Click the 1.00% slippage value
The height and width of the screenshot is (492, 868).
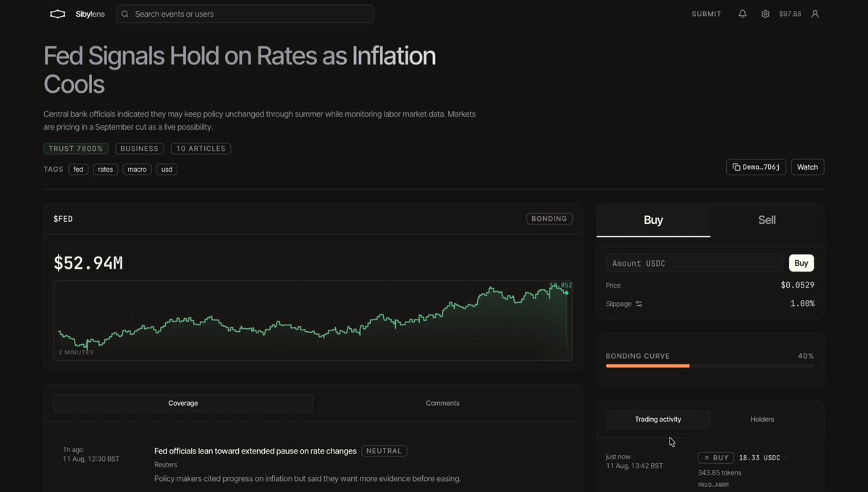802,304
